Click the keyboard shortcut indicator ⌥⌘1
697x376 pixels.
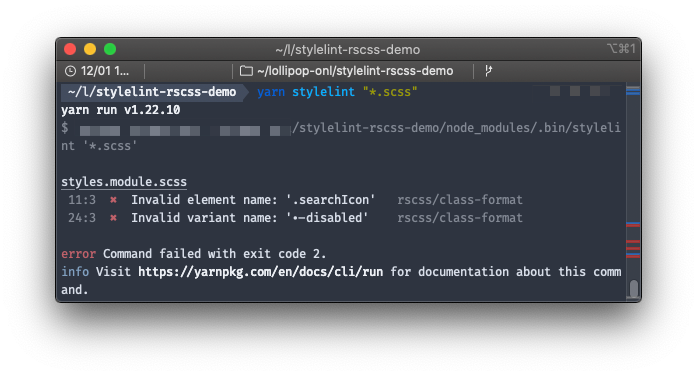[621, 48]
